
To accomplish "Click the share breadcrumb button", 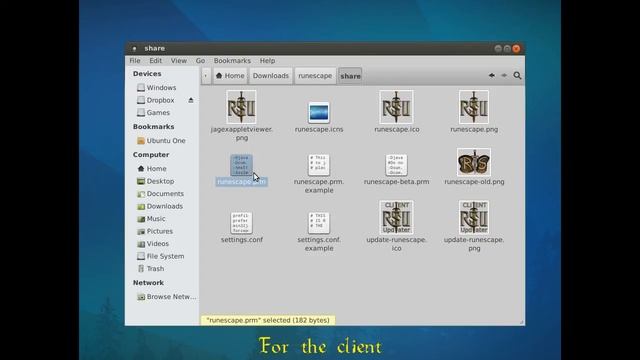I will (x=350, y=76).
